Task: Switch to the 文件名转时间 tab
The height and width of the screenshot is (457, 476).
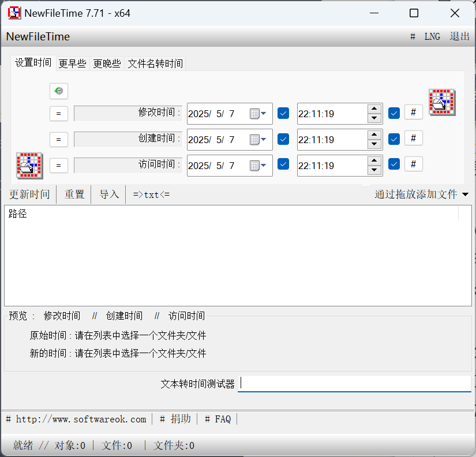Action: tap(155, 63)
